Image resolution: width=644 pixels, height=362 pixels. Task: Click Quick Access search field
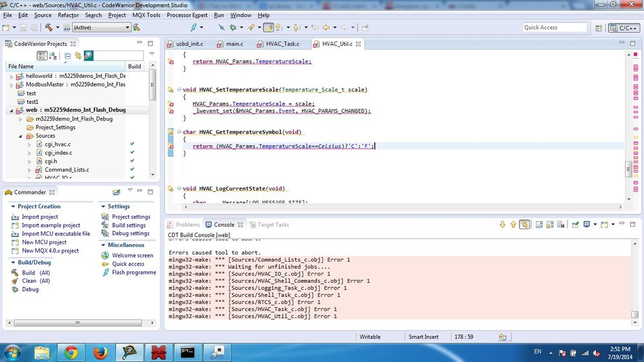click(554, 28)
